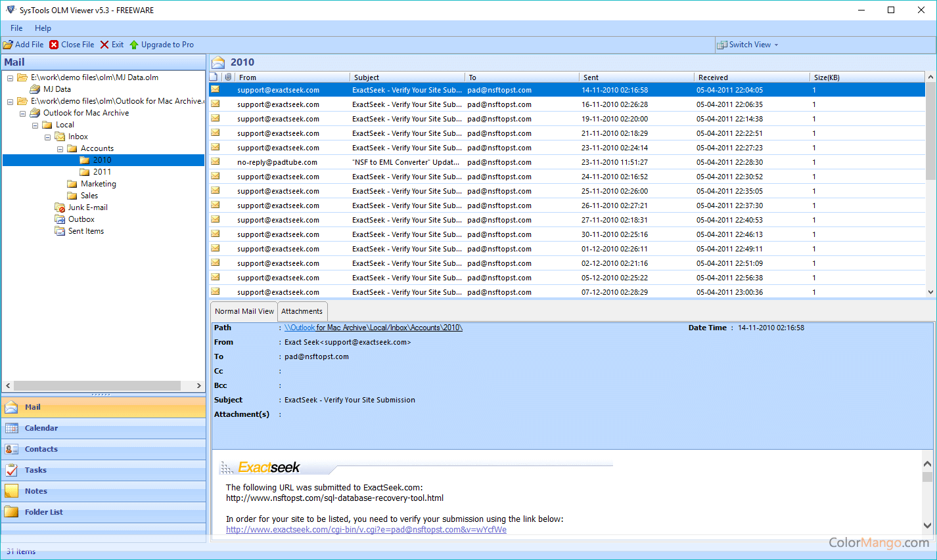Select the Local folder in tree
Screen dimensions: 937x560
click(65, 125)
